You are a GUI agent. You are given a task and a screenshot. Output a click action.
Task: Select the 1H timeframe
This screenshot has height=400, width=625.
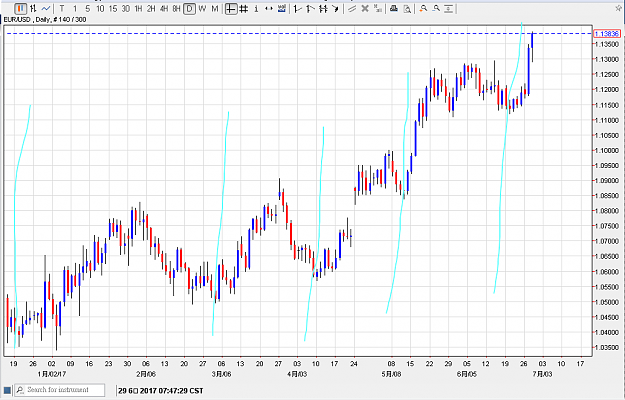tap(138, 8)
